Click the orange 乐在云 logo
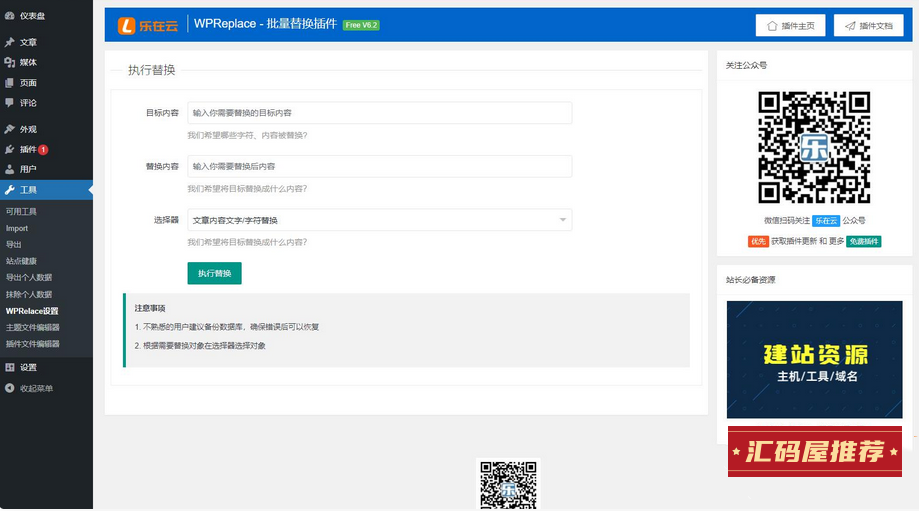Image resolution: width=919 pixels, height=511 pixels. 148,25
